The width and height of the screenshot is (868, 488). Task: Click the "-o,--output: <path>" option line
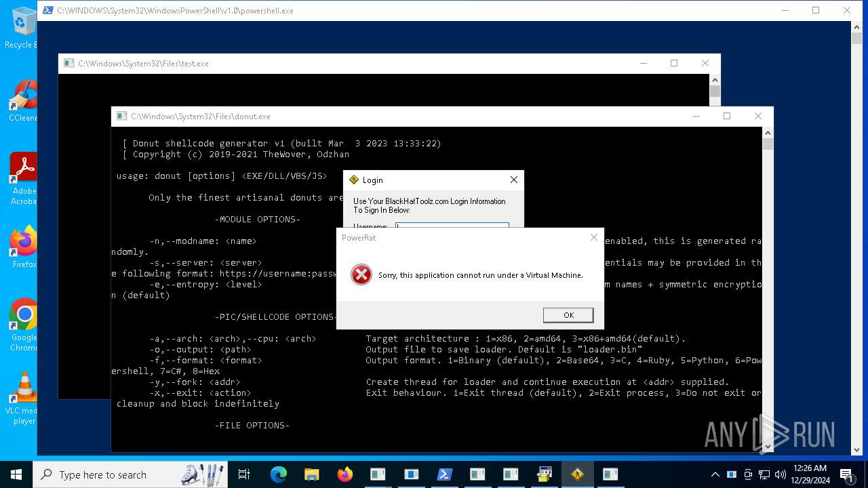tap(395, 349)
